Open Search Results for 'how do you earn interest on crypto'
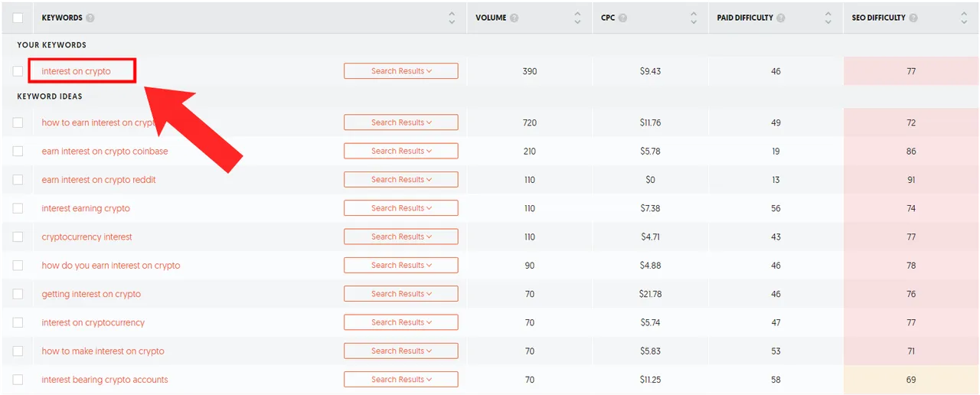The height and width of the screenshot is (395, 980). pyautogui.click(x=401, y=266)
